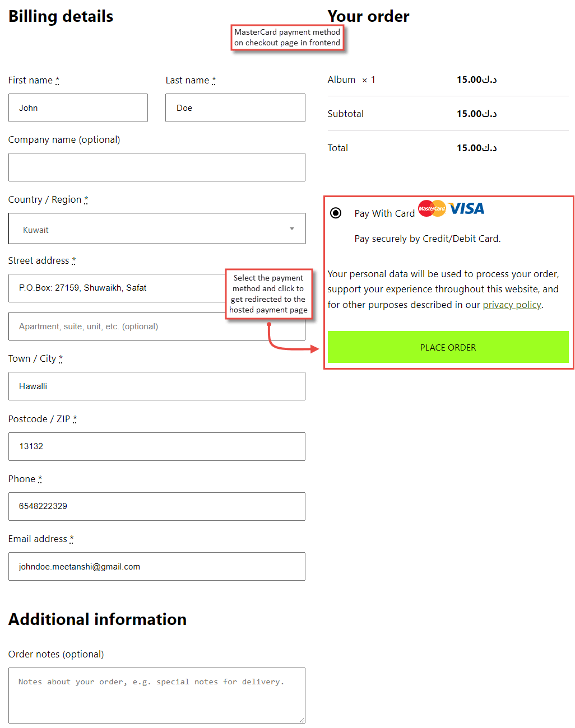Click the Last name field containing Doe
The width and height of the screenshot is (575, 728).
coord(235,108)
